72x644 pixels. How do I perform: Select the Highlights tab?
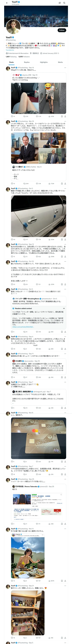point(44,62)
